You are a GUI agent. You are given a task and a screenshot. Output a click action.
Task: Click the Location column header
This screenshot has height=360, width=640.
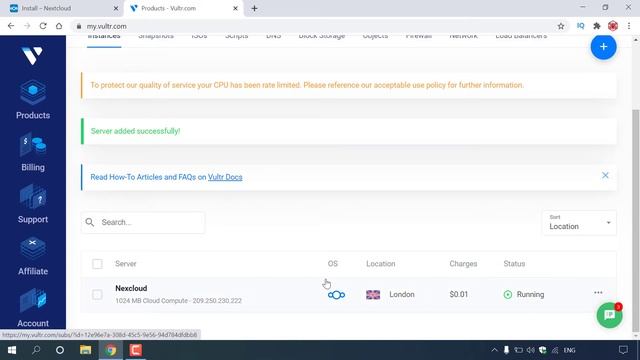point(380,264)
